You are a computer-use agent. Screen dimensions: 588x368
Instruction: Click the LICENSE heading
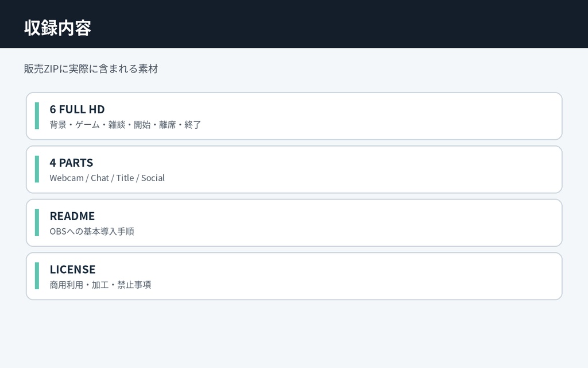[x=72, y=269]
